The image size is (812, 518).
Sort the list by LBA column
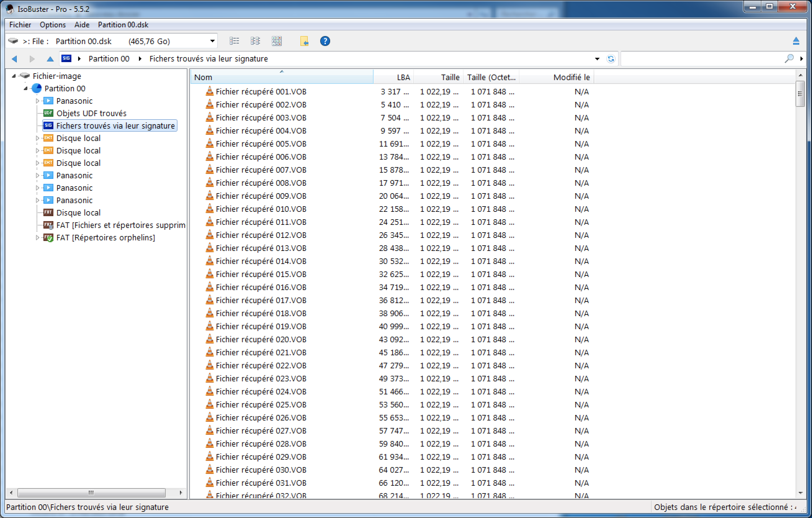pos(393,77)
